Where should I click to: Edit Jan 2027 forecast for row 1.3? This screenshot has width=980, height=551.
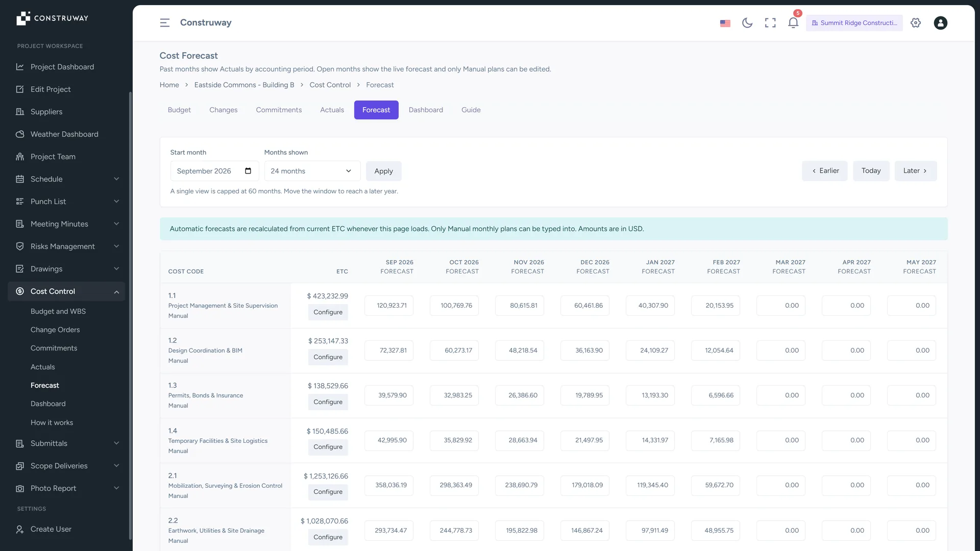click(x=650, y=395)
